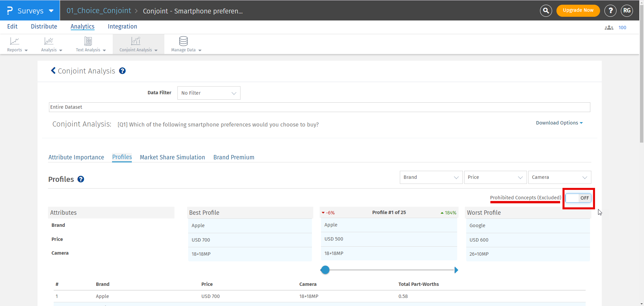The height and width of the screenshot is (306, 644).
Task: Expand Download Options menu
Action: coord(559,123)
